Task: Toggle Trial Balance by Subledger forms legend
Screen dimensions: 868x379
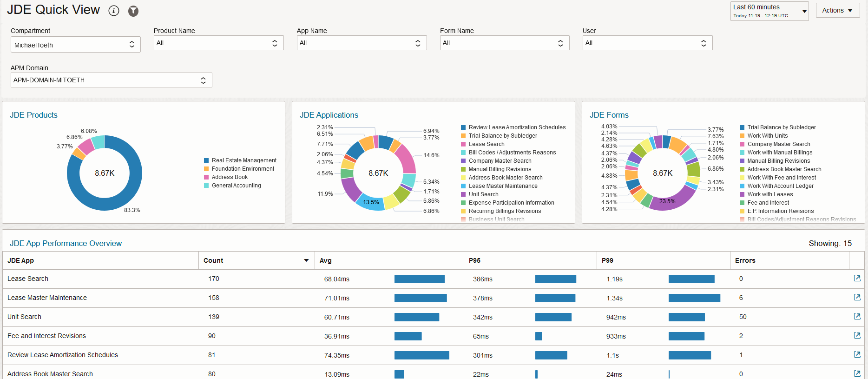Action: click(778, 127)
